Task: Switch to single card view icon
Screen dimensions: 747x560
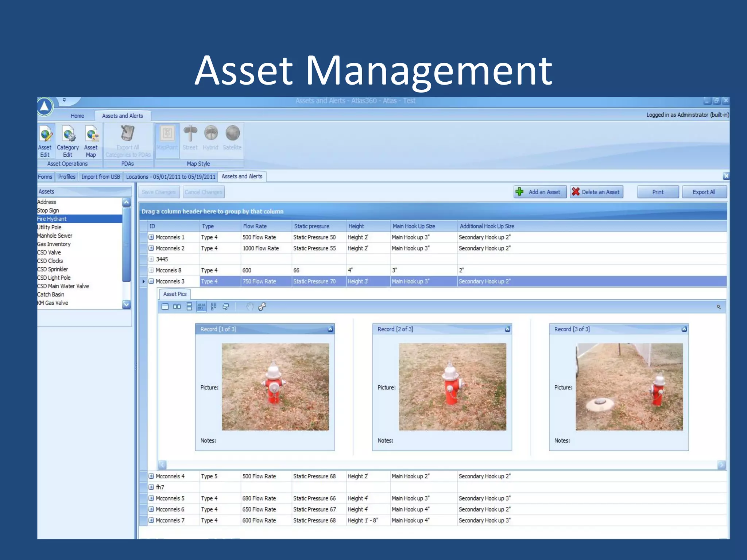Action: pos(165,307)
